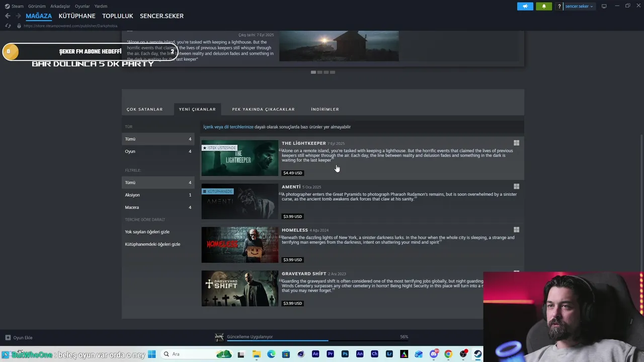Image resolution: width=644 pixels, height=362 pixels.
Task: Click THE LİGHTKEEPER title
Action: click(304, 143)
